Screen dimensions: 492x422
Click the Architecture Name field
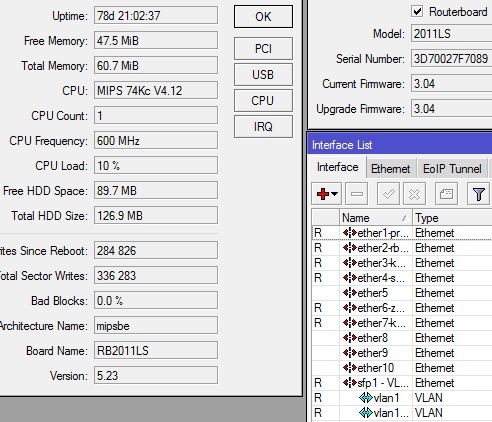(x=156, y=325)
